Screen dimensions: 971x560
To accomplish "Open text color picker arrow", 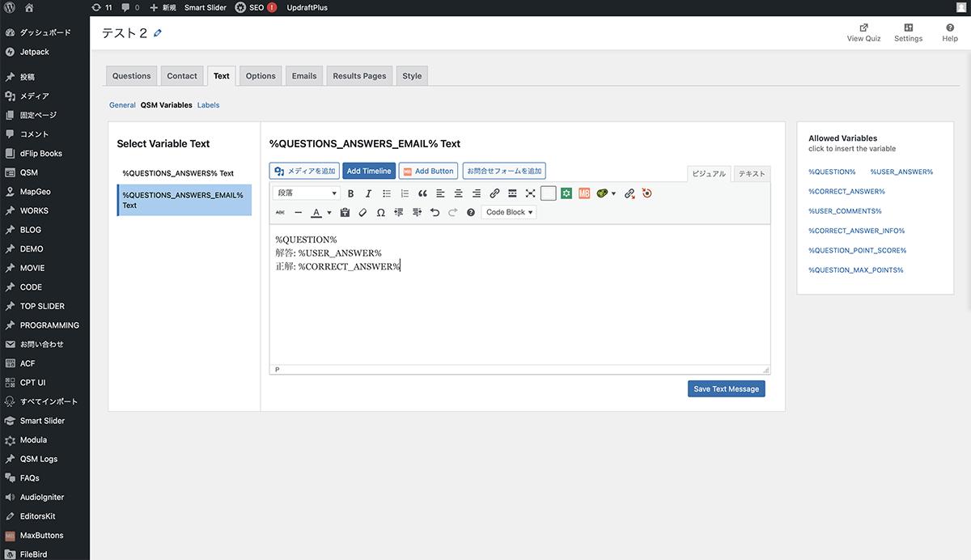I will point(329,213).
